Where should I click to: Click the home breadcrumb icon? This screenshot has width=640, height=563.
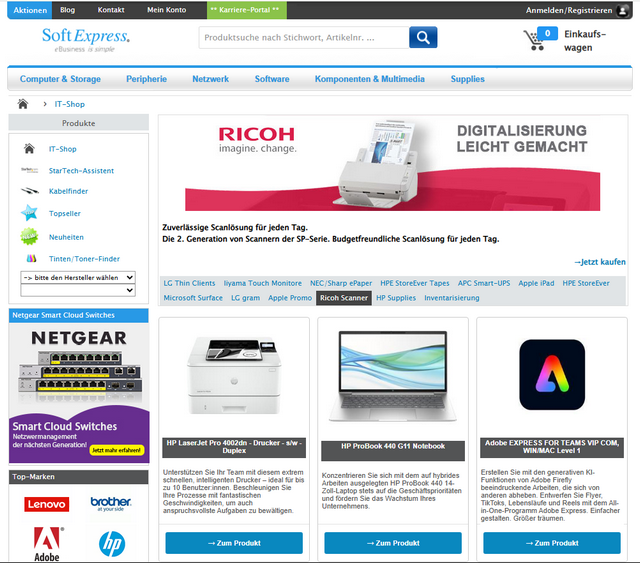[23, 104]
